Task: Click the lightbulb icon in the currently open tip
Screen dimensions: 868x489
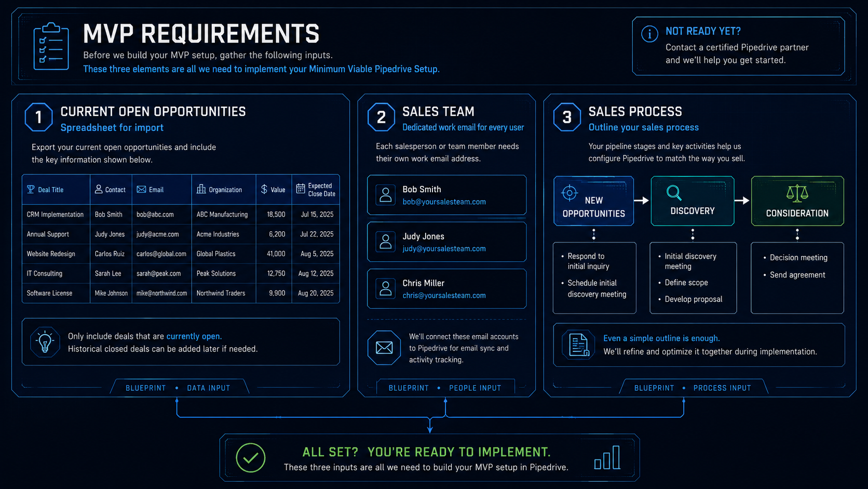Action: [x=45, y=342]
